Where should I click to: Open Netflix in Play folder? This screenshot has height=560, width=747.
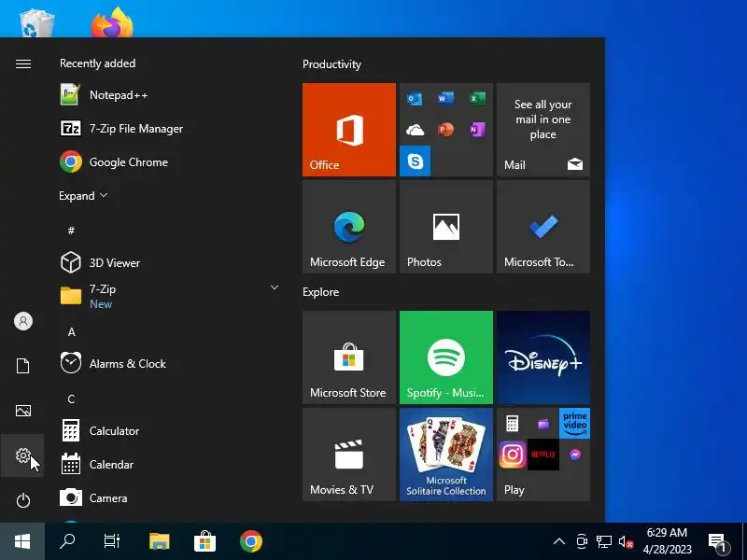point(543,455)
